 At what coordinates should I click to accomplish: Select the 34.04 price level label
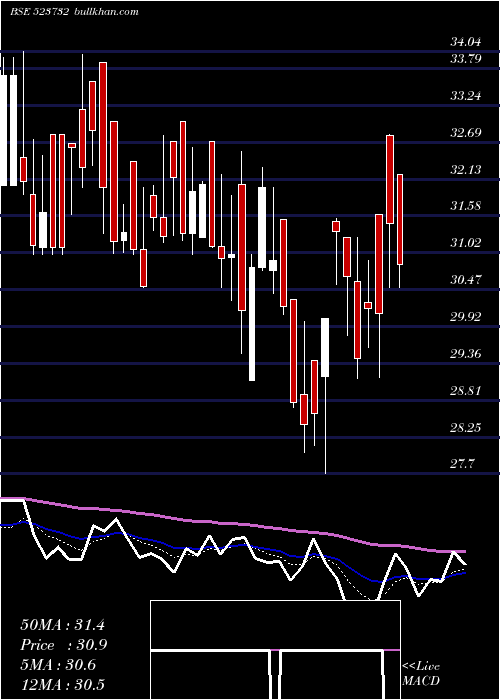(466, 43)
